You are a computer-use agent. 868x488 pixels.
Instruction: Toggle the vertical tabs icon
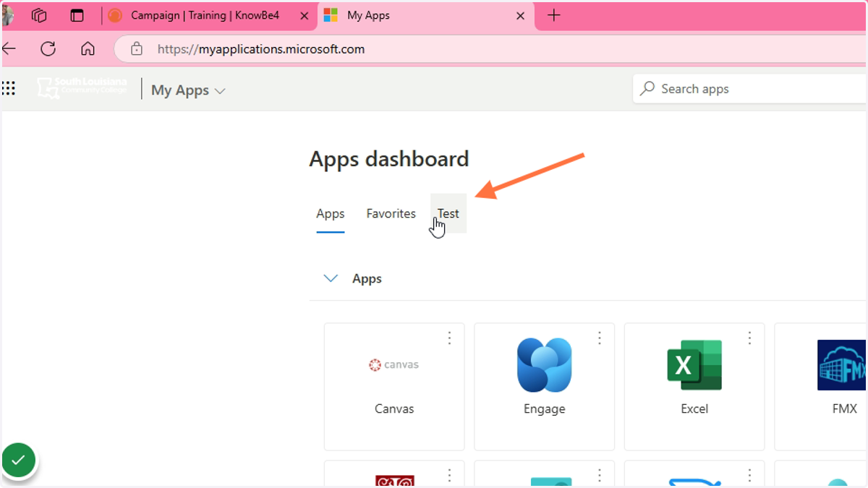pos(77,15)
